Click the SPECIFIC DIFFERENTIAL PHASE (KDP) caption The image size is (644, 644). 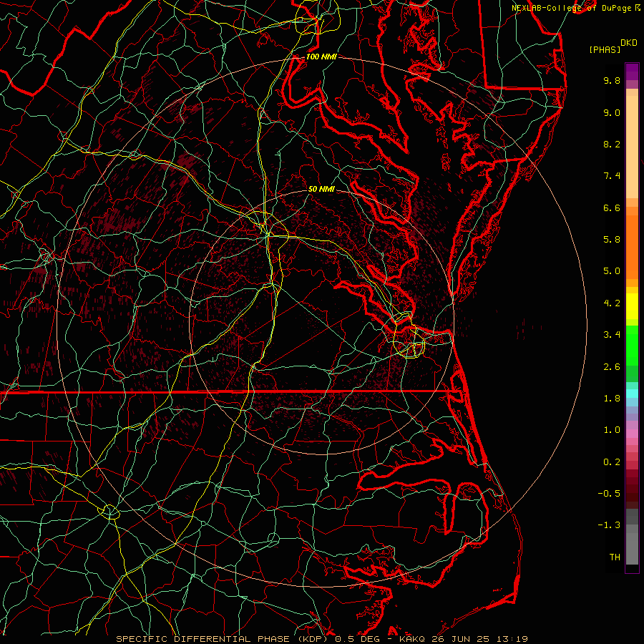coord(223,639)
